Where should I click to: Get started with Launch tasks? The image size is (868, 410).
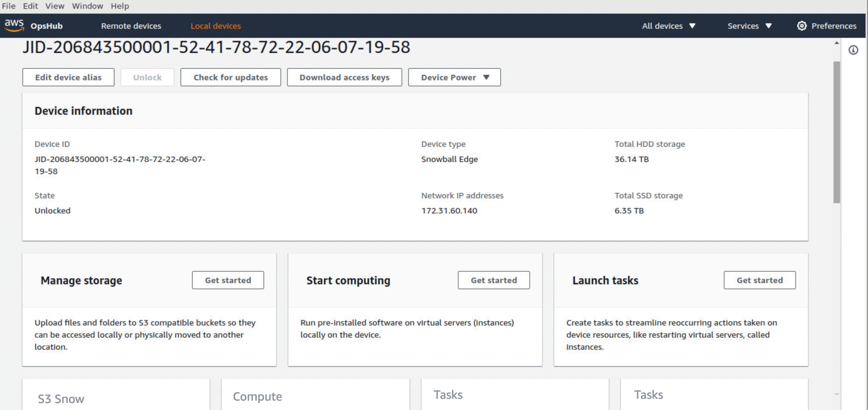[x=760, y=280]
